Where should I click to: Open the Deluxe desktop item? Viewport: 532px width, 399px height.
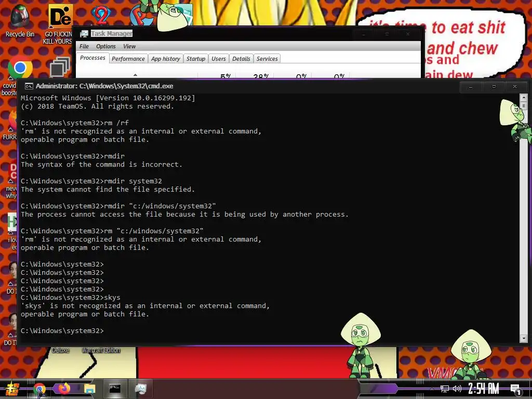(x=61, y=350)
